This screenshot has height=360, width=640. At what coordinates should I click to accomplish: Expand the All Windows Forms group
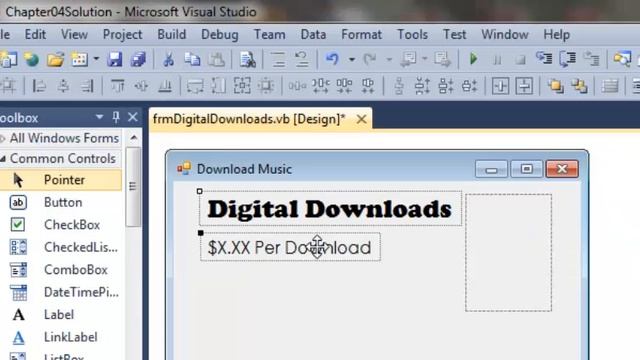[3, 138]
